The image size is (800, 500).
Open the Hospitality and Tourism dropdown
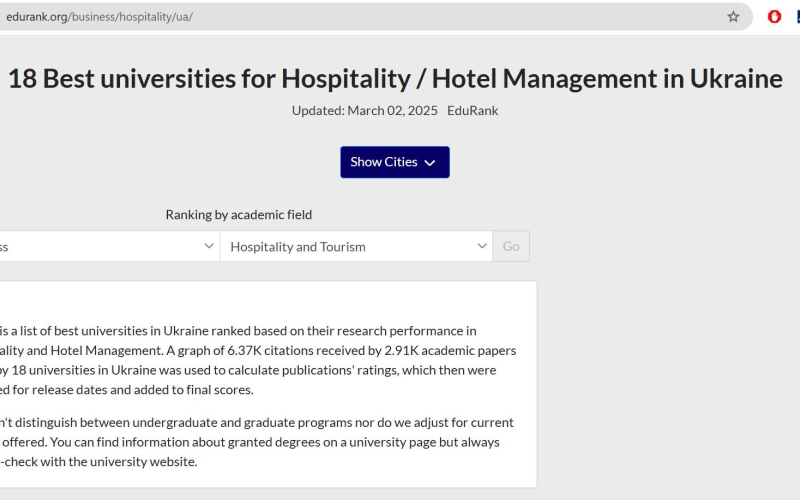pyautogui.click(x=356, y=246)
